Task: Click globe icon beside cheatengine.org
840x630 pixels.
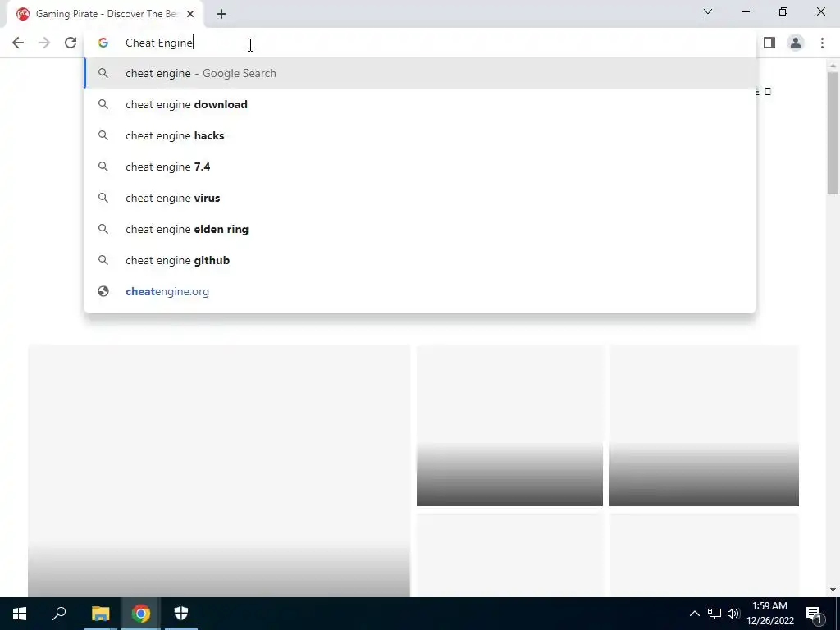Action: [x=103, y=291]
